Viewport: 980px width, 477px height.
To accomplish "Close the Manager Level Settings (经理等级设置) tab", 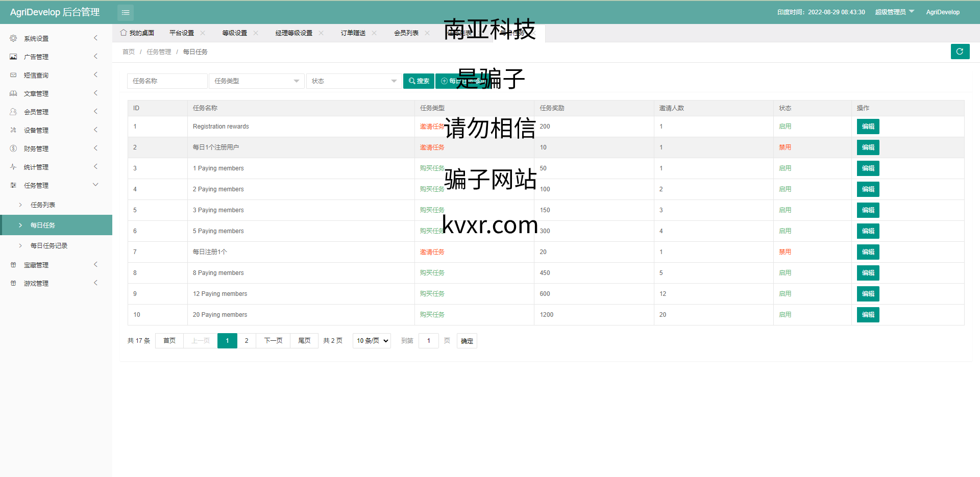I will (x=321, y=33).
